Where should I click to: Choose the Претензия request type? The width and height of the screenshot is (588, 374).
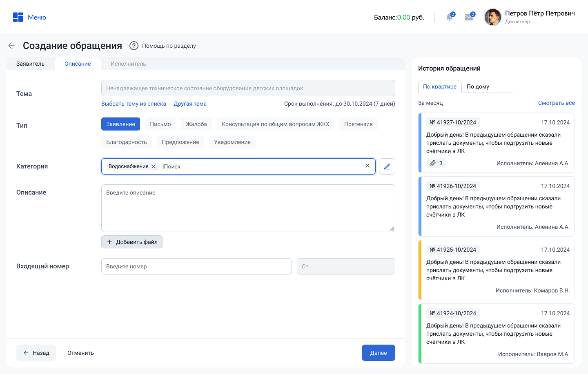pos(358,124)
